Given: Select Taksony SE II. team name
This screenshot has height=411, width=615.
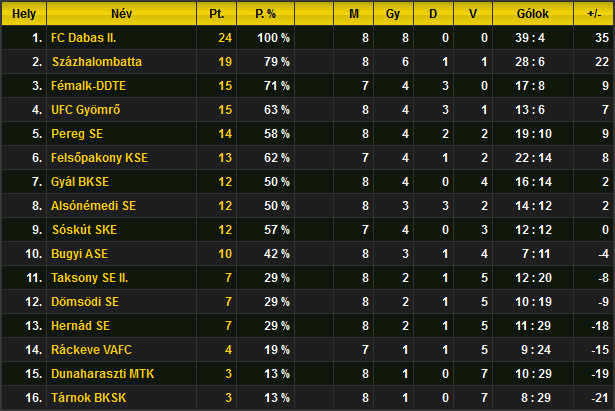Looking at the screenshot, I should [x=89, y=278].
